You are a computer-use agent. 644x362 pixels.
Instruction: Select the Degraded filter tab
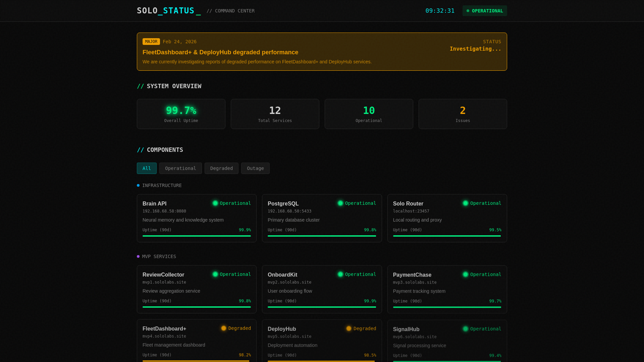click(221, 168)
